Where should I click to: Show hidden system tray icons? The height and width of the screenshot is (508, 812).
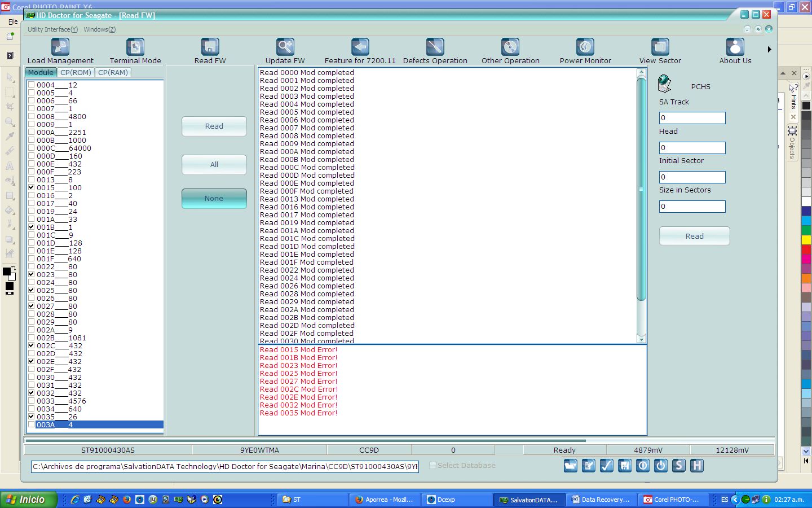coord(735,500)
